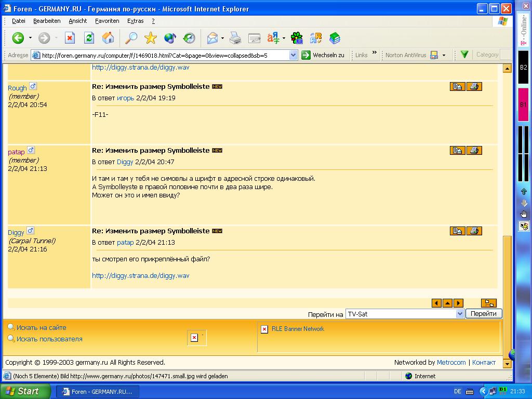Viewport: 532px width, 399px height.
Task: Click the Back navigation arrow
Action: tap(18, 38)
